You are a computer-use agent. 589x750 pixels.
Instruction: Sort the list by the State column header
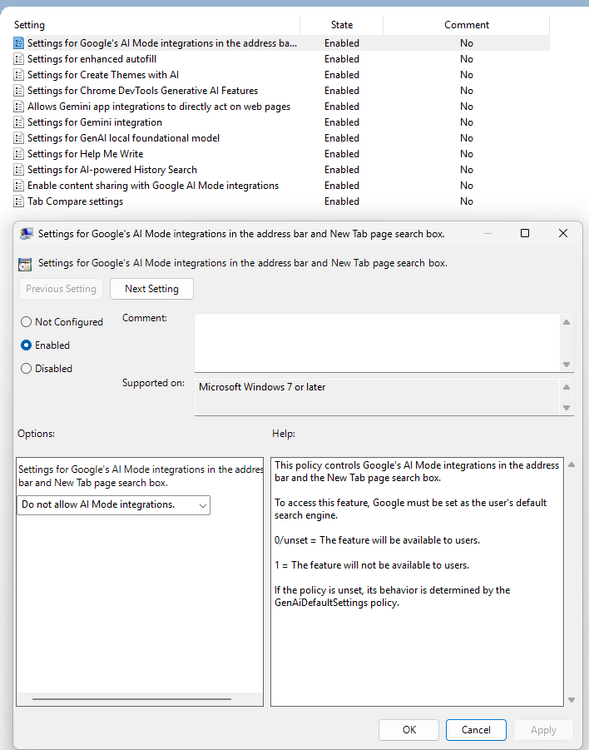click(x=342, y=25)
